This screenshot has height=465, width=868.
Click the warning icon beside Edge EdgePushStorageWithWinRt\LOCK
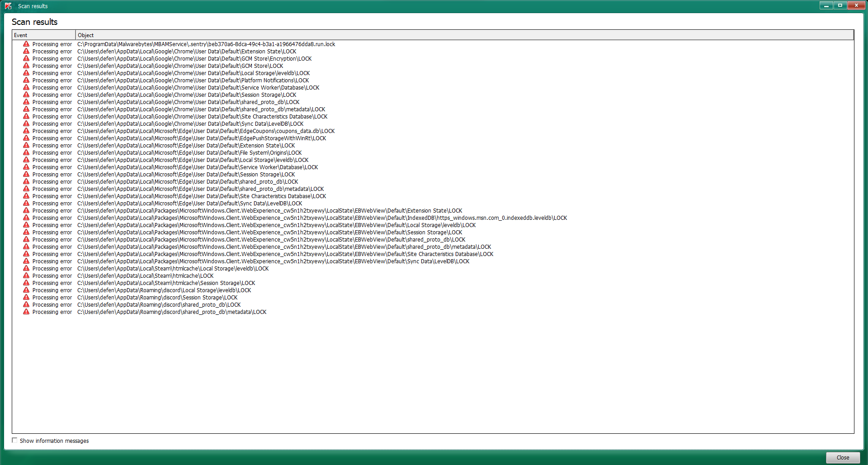(x=26, y=138)
